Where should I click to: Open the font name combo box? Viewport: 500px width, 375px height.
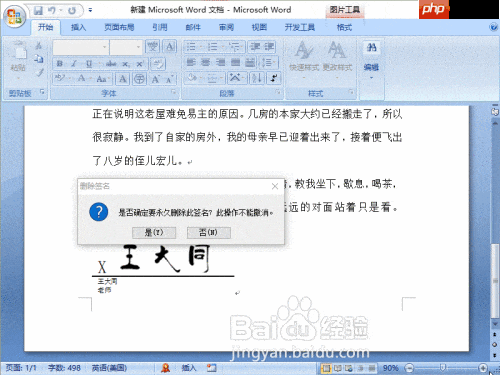pos(81,47)
